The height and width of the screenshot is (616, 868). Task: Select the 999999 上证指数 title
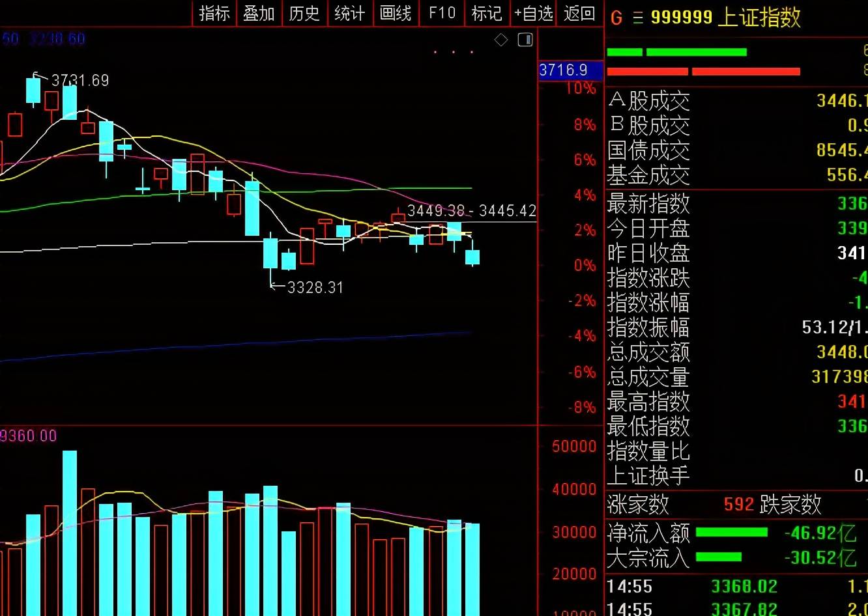[725, 18]
